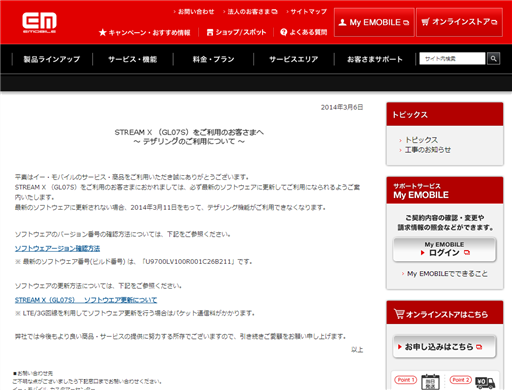Select サービス・機能 menu item

133,59
